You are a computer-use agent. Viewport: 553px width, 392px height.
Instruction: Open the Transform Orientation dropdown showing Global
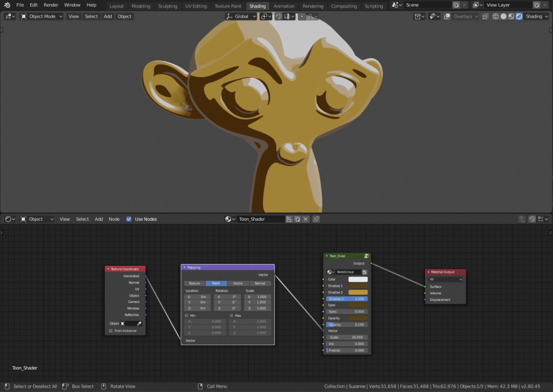(x=240, y=16)
